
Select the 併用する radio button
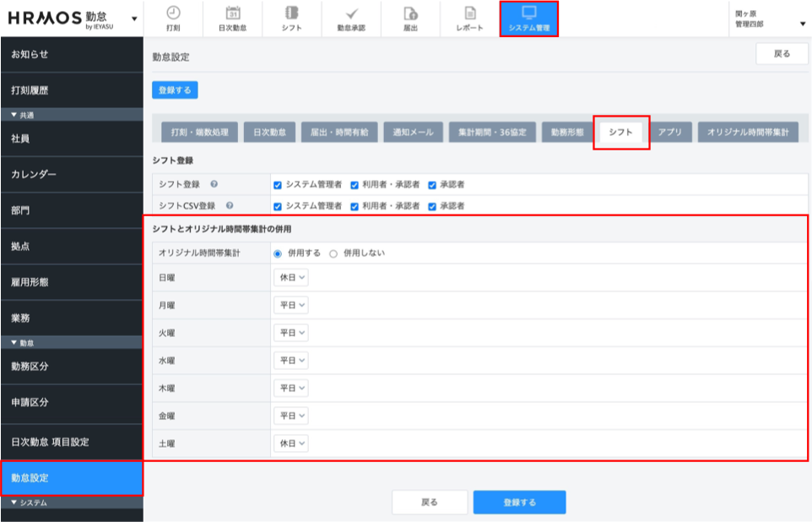278,253
